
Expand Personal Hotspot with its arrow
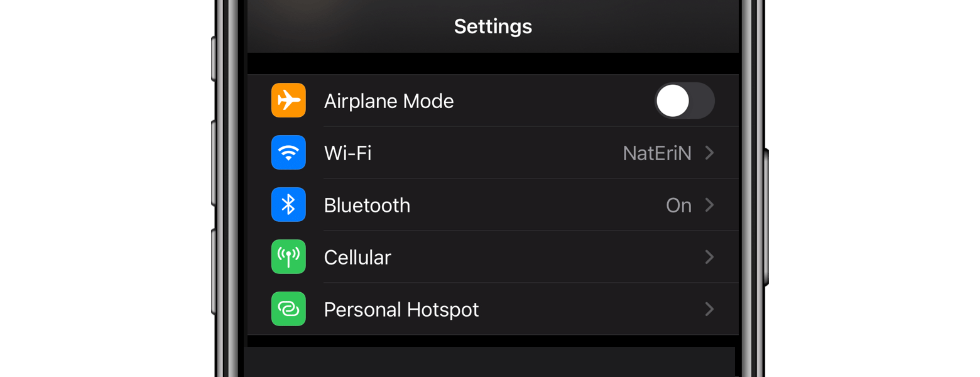pos(710,309)
